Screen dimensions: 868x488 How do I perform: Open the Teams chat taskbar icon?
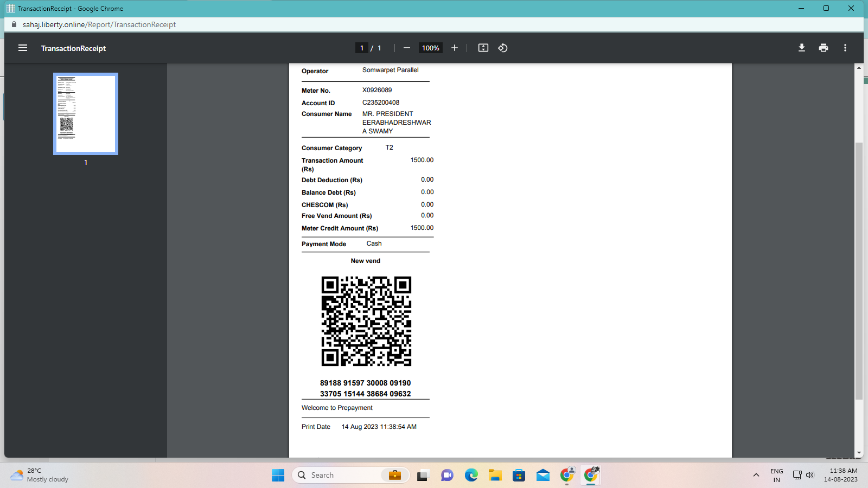(447, 475)
